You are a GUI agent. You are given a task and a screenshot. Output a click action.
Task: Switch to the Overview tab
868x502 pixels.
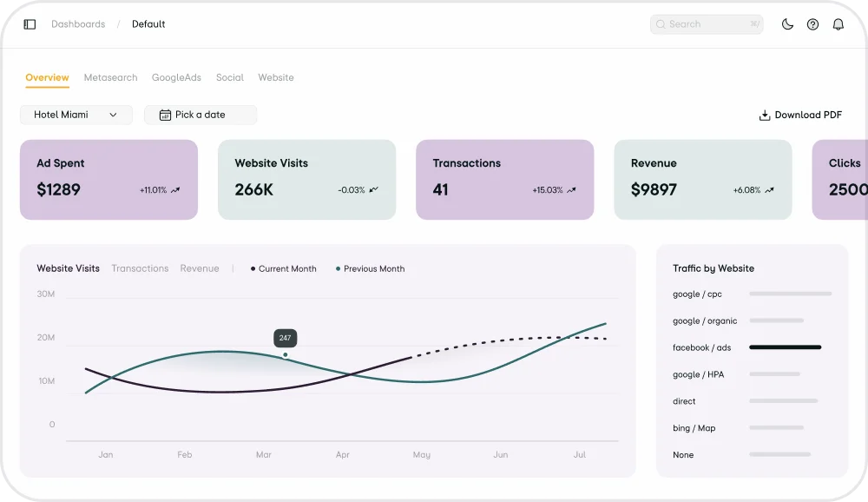(47, 77)
